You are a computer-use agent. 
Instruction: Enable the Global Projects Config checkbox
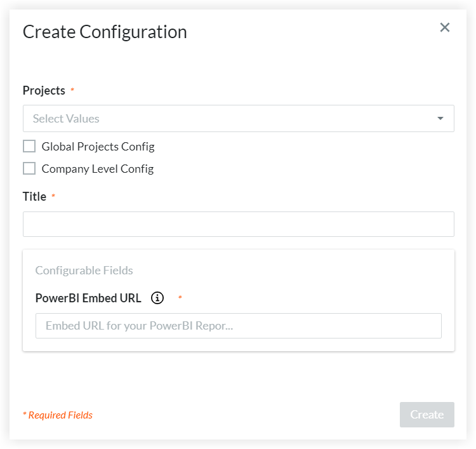pyautogui.click(x=29, y=147)
